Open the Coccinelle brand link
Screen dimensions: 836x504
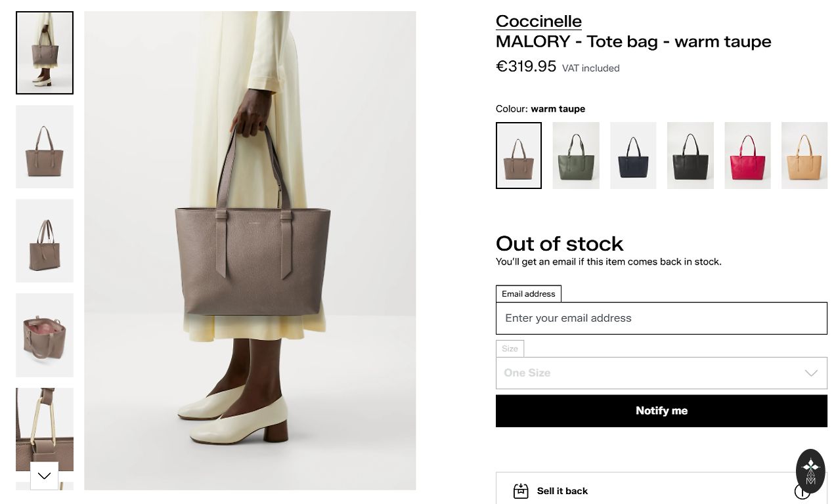(539, 21)
